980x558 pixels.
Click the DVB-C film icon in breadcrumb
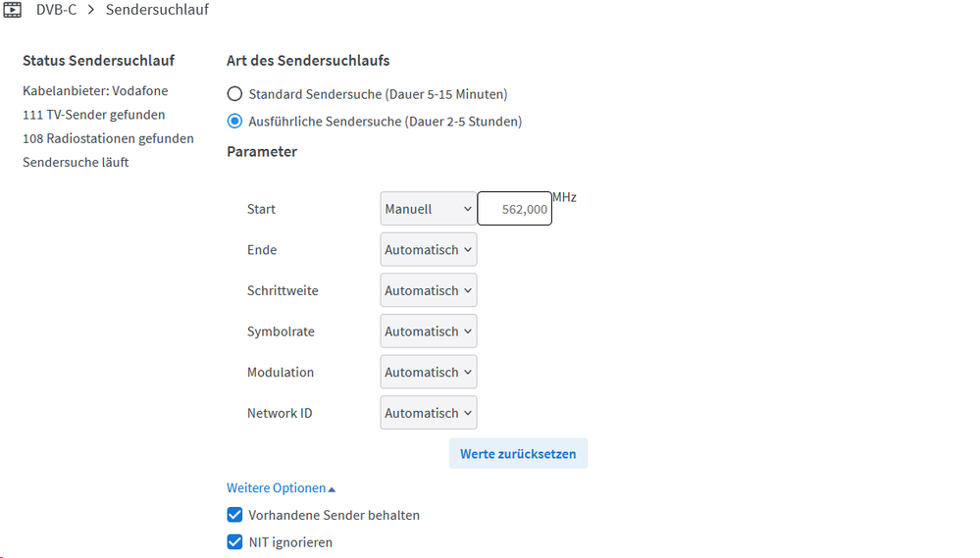click(x=12, y=10)
